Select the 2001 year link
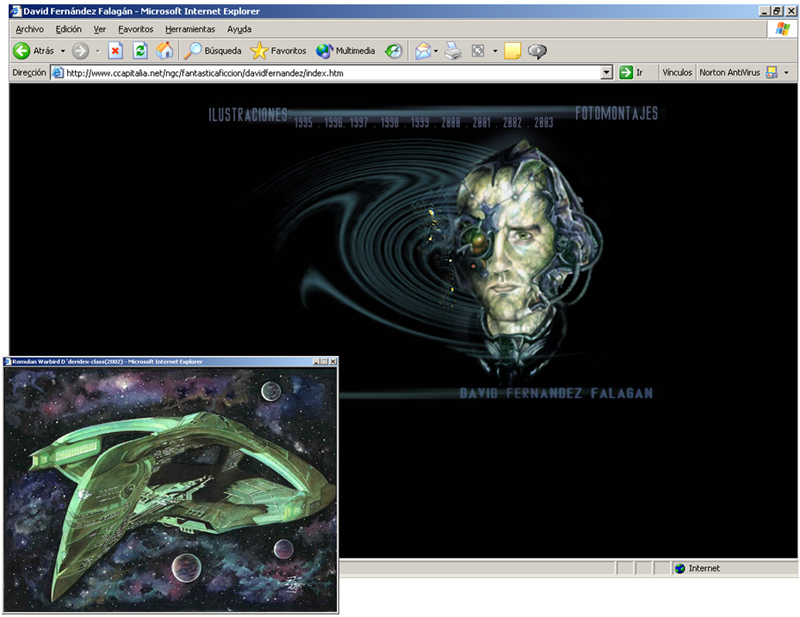This screenshot has width=800, height=617. tap(481, 122)
